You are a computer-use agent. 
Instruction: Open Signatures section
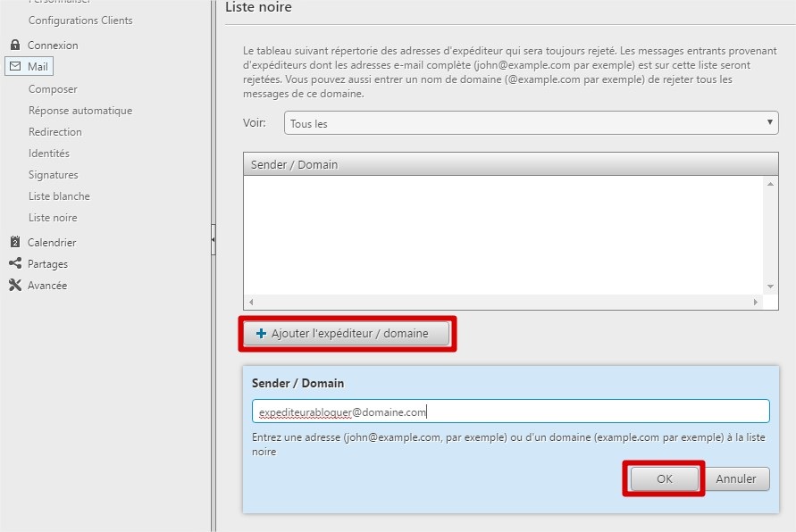pyautogui.click(x=53, y=175)
